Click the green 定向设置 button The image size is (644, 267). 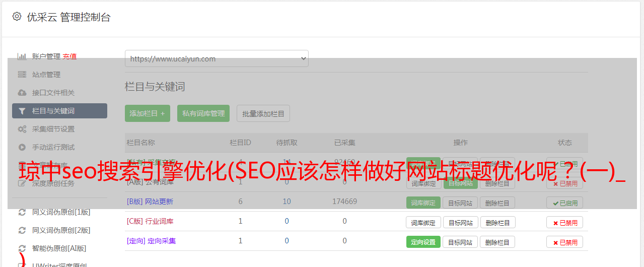pos(423,242)
